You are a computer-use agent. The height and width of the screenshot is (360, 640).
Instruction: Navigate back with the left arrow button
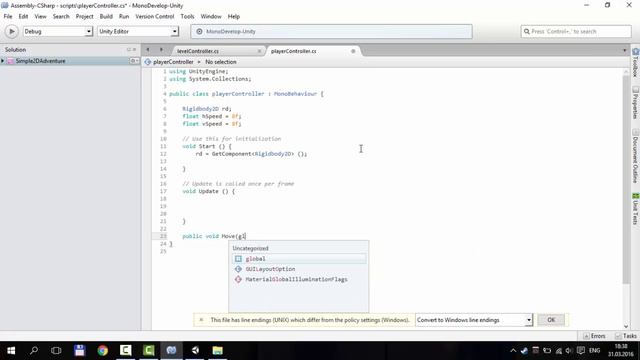pos(148,50)
